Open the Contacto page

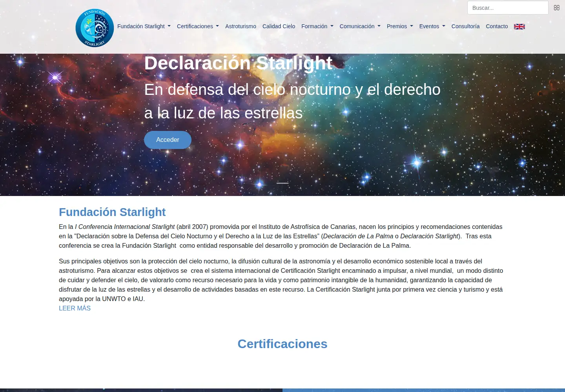coord(497,26)
